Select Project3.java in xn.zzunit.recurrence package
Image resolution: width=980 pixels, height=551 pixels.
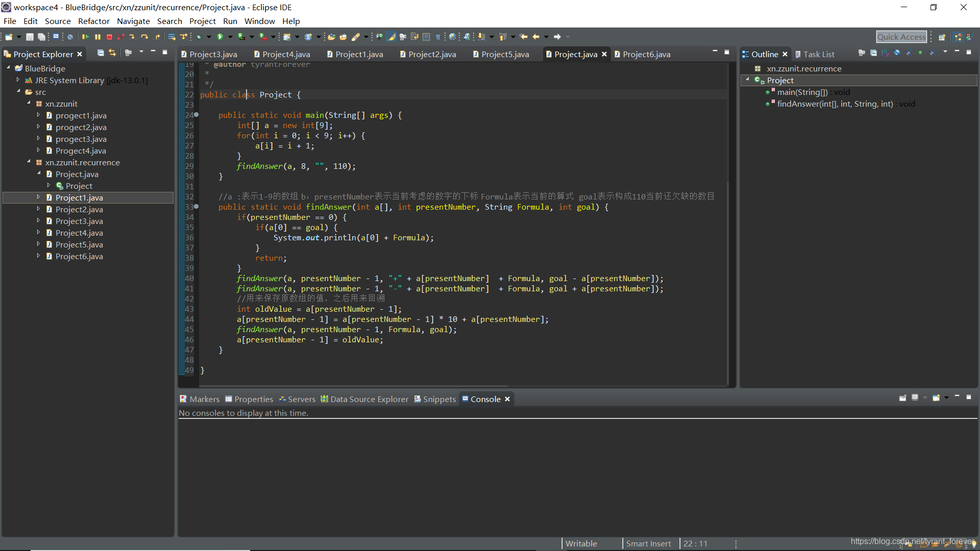[x=79, y=221]
